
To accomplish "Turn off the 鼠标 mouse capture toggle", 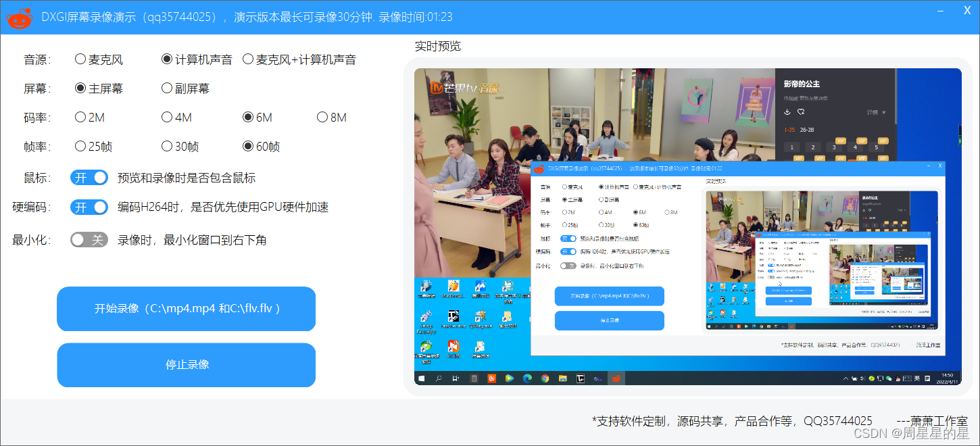I will [89, 177].
